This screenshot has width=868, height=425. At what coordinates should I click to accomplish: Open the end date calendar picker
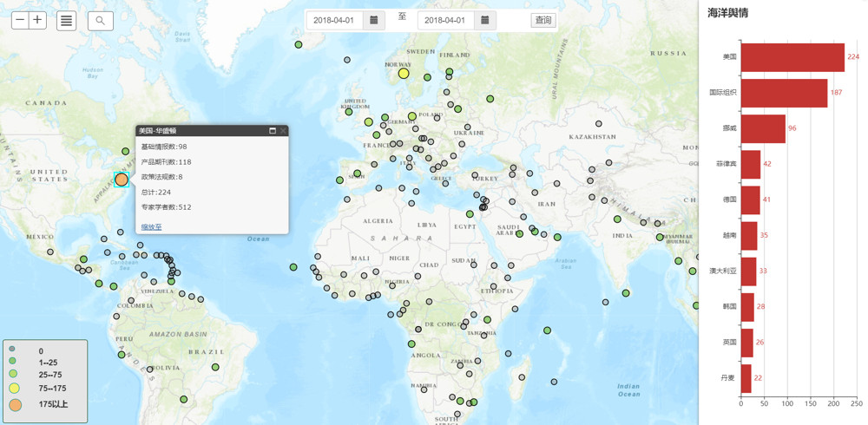pos(485,21)
